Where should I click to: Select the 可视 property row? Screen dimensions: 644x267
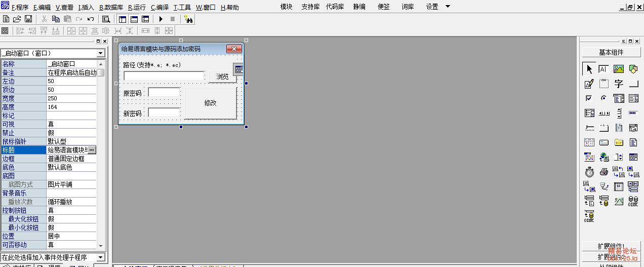[x=49, y=124]
